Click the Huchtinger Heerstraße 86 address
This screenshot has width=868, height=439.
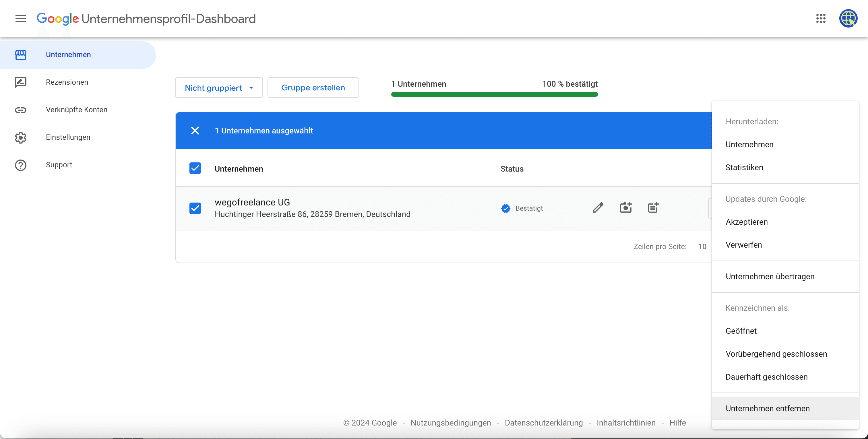point(312,214)
